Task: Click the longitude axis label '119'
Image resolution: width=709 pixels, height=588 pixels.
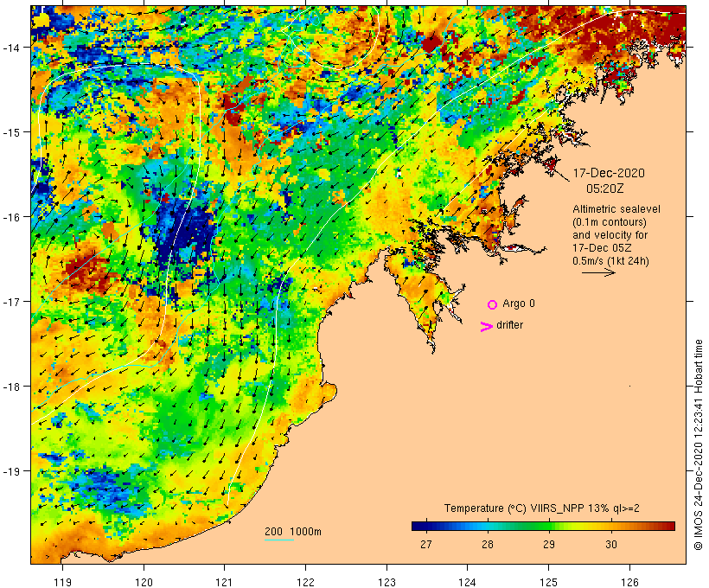Action: pyautogui.click(x=62, y=582)
